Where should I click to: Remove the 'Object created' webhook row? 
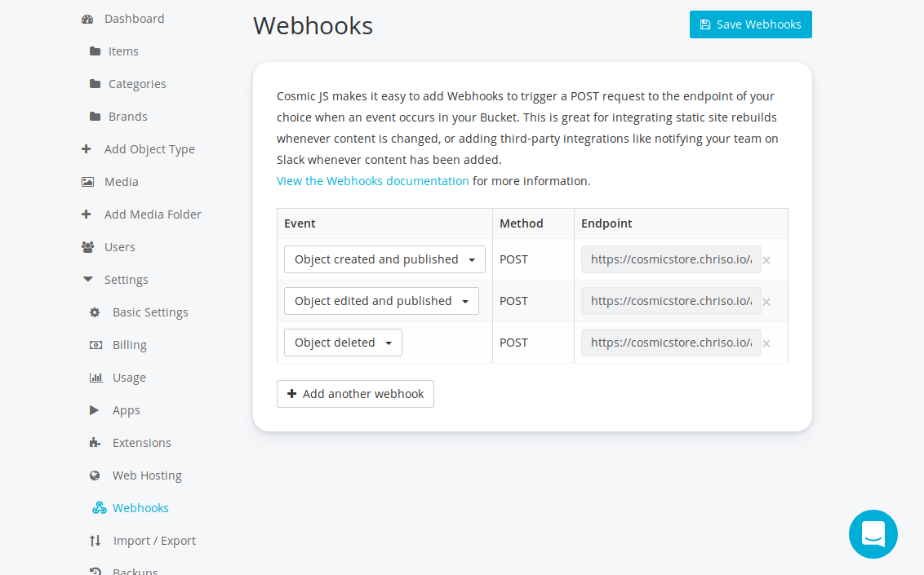coord(766,260)
